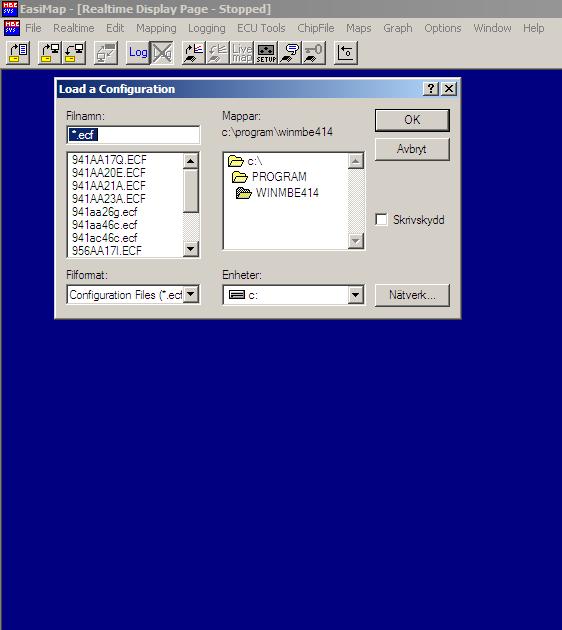Click the receive-from-computer arrow toolbar icon
562x630 pixels.
pyautogui.click(x=74, y=53)
